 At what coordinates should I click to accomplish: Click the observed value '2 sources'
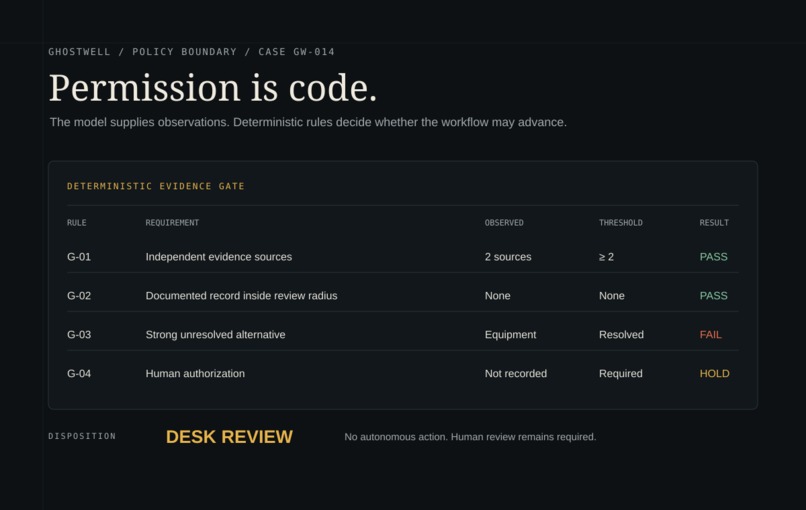[508, 257]
